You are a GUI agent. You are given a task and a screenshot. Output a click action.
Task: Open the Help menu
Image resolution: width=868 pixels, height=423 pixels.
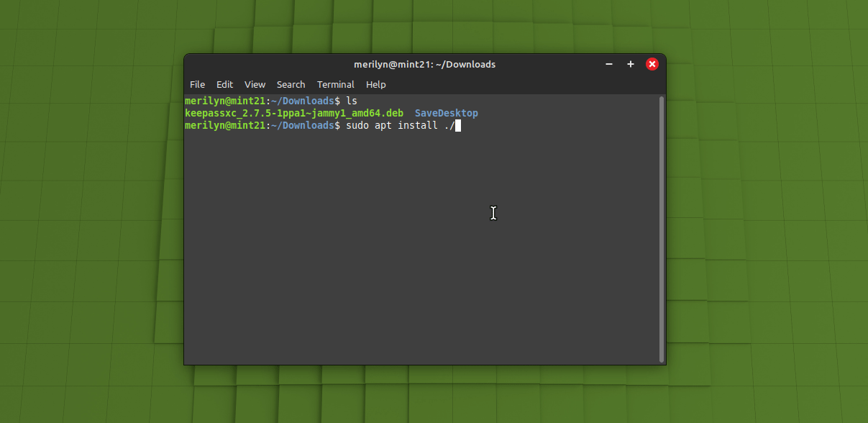pos(375,84)
